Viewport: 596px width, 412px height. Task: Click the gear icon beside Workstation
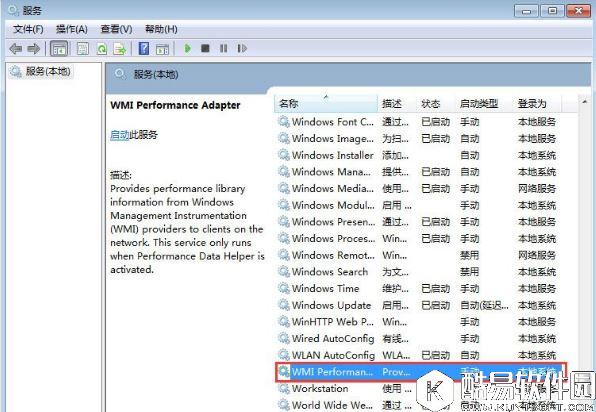(x=284, y=388)
